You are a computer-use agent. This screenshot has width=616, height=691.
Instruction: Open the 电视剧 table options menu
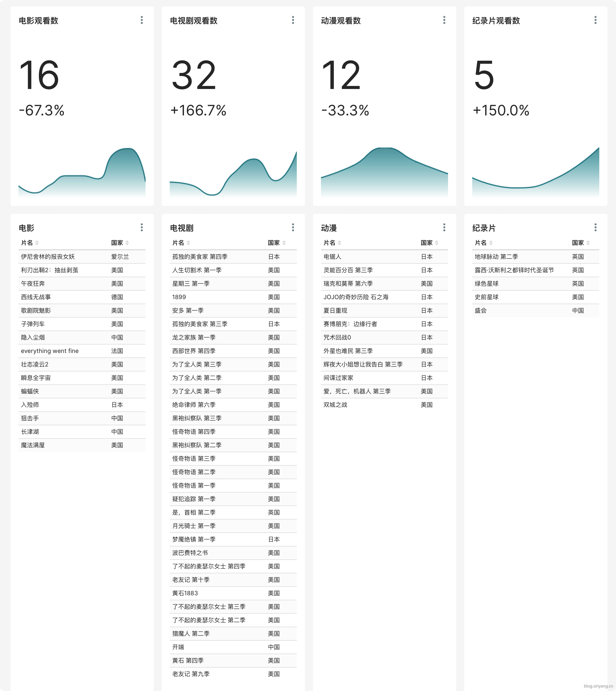(x=293, y=227)
